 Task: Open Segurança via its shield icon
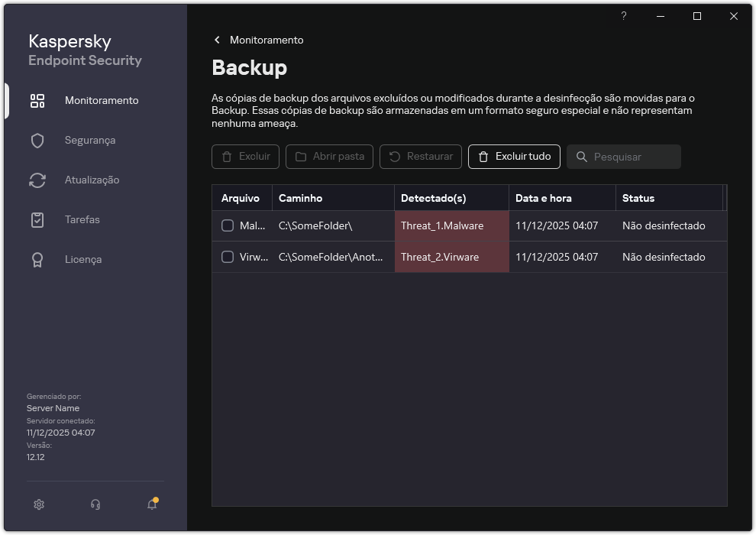pyautogui.click(x=37, y=140)
